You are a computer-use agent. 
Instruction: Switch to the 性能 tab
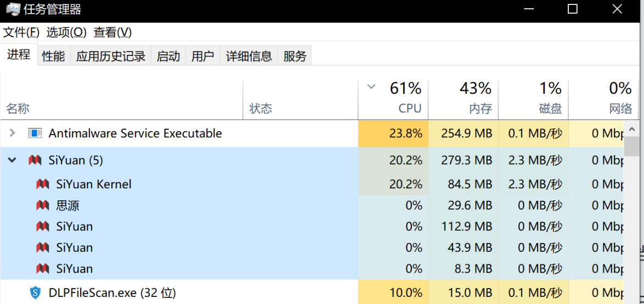pos(53,56)
